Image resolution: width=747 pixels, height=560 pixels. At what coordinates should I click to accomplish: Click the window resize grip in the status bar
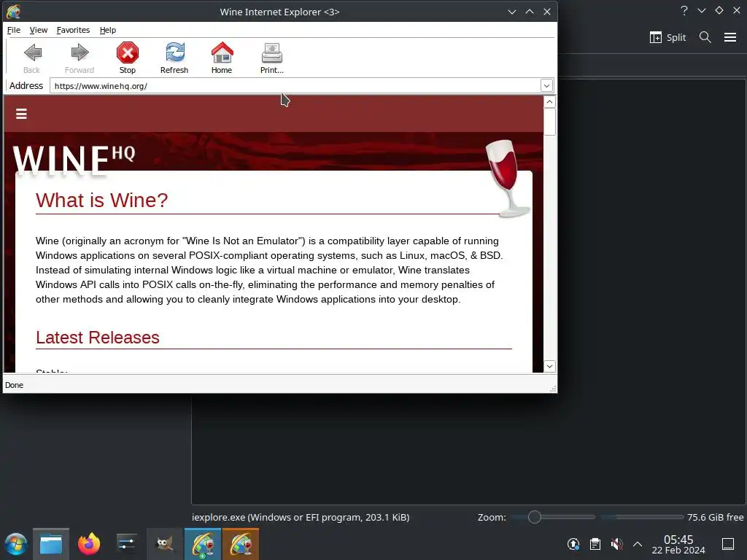point(553,389)
